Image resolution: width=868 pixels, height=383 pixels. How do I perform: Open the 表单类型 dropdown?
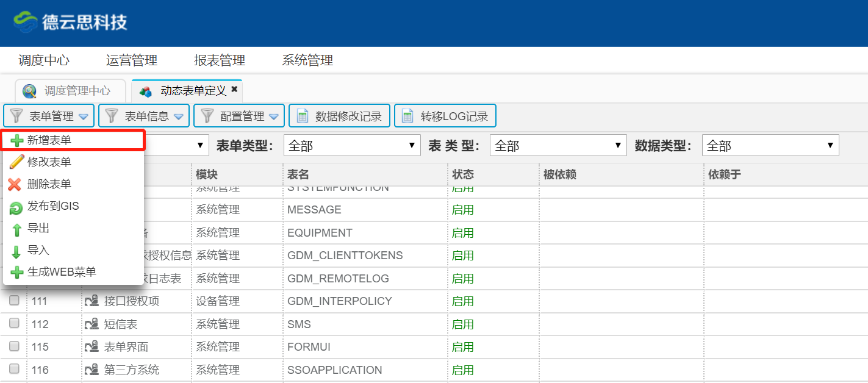(x=351, y=146)
